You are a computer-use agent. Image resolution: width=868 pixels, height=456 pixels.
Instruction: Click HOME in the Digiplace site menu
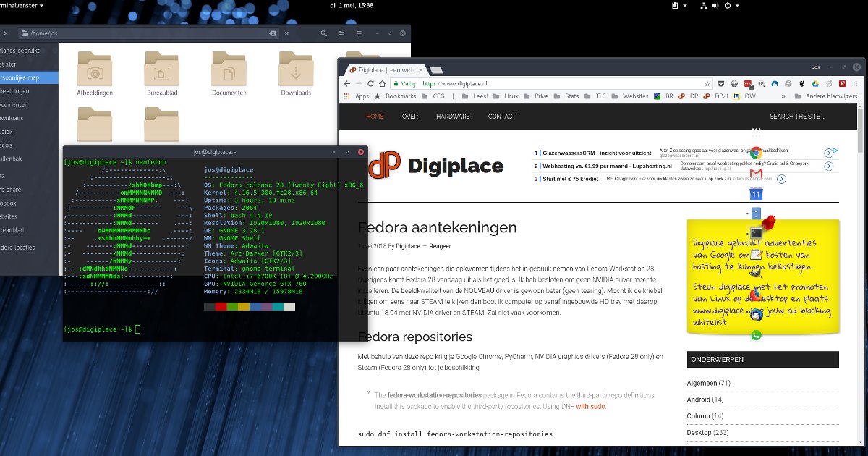[x=375, y=117]
